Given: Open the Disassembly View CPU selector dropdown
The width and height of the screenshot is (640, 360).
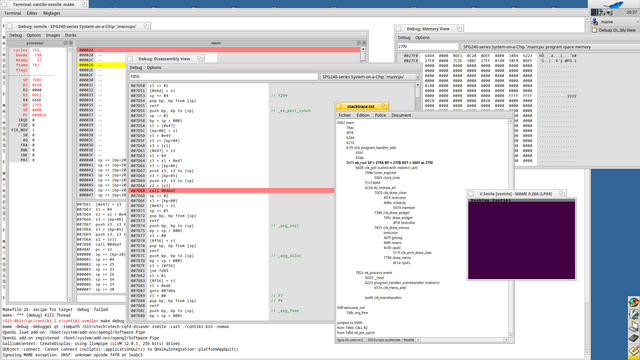Looking at the screenshot, I should pos(370,77).
